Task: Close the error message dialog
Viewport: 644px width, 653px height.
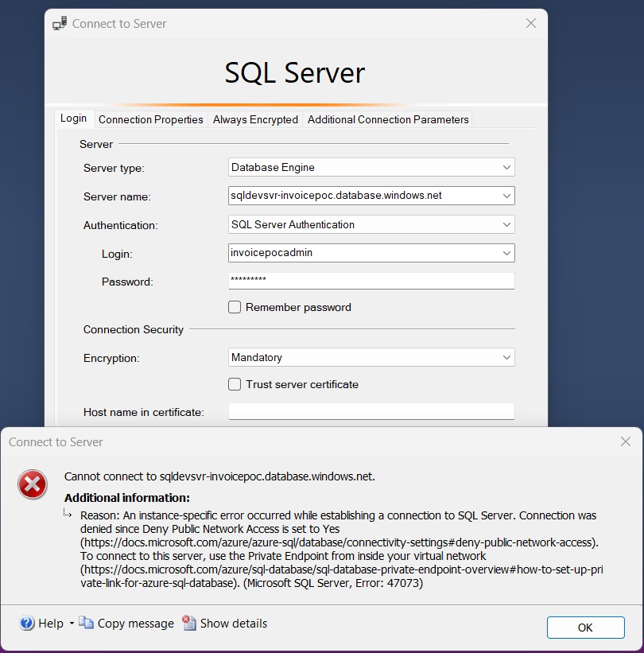Action: pos(625,441)
